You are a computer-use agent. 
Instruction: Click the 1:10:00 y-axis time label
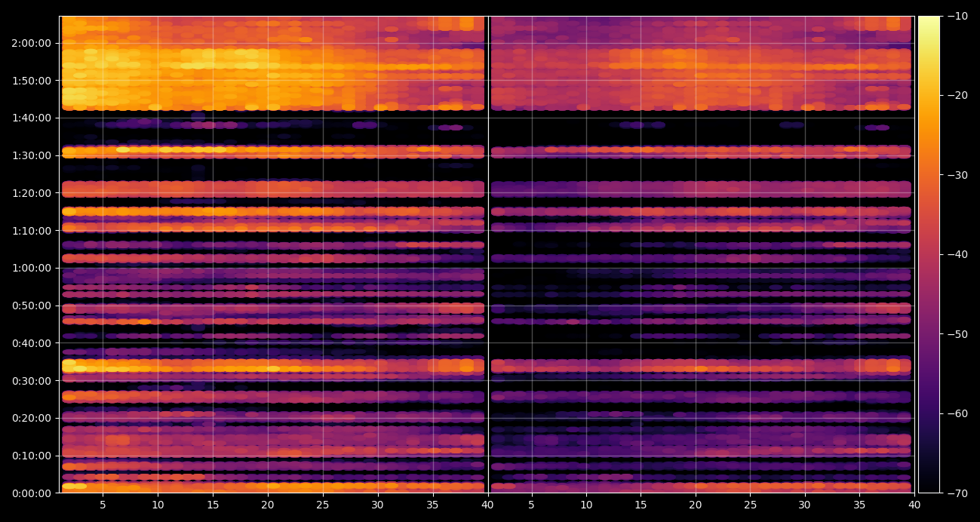(31, 231)
